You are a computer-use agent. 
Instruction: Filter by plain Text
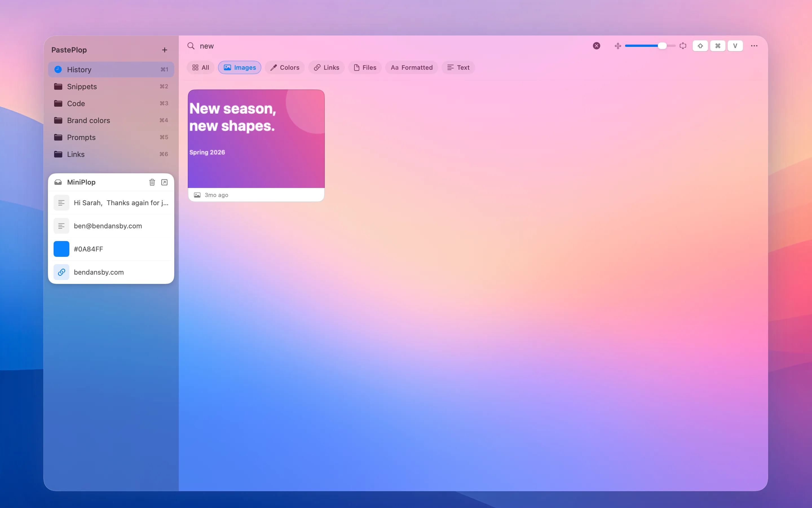[x=458, y=67]
